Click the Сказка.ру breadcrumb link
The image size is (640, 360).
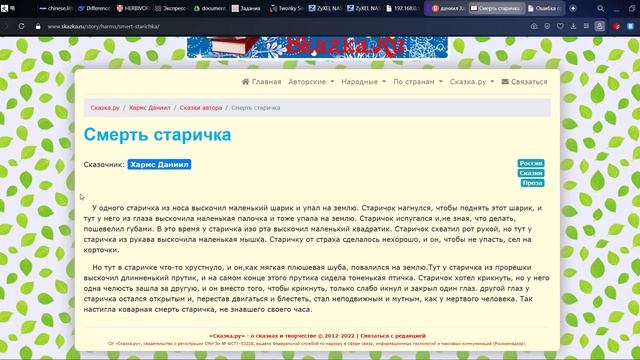[x=105, y=108]
